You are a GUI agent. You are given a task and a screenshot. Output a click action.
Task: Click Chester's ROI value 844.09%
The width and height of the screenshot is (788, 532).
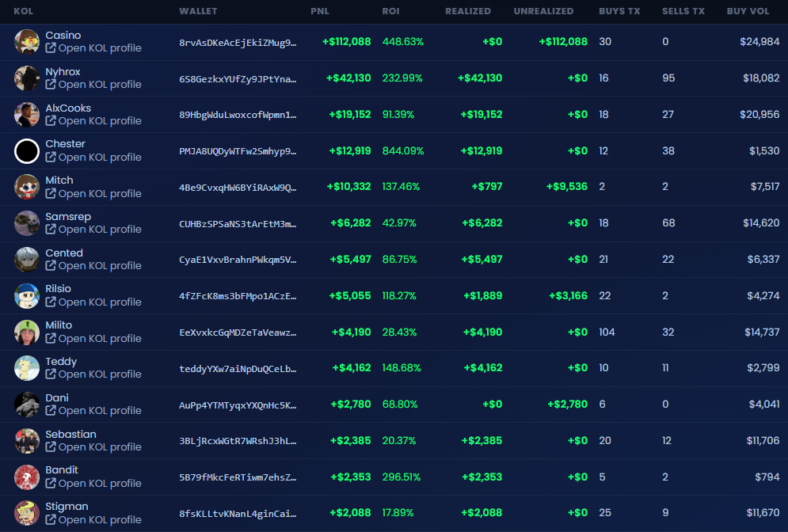coord(403,150)
